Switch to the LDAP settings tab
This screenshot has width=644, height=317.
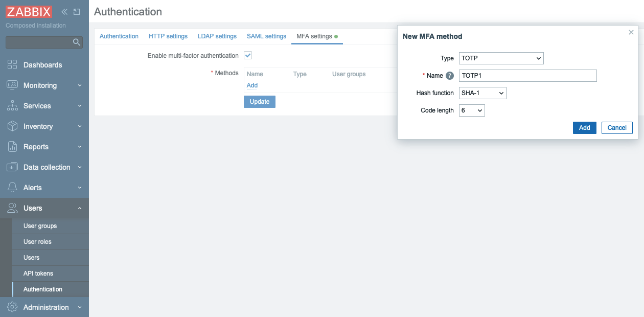[217, 36]
